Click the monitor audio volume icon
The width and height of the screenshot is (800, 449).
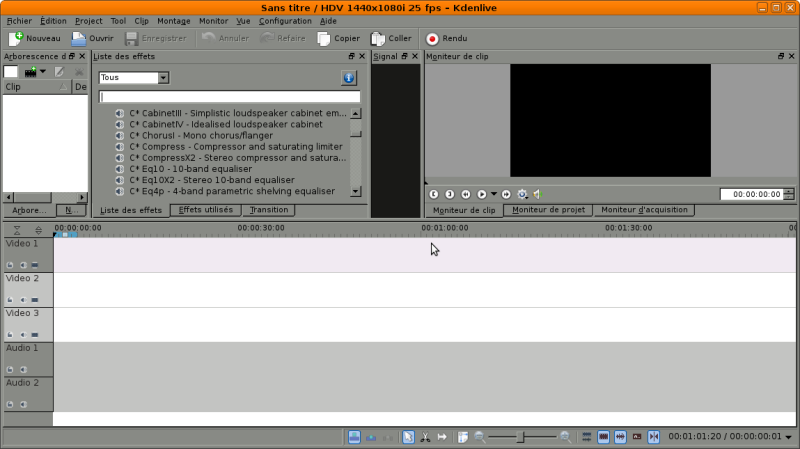[538, 194]
